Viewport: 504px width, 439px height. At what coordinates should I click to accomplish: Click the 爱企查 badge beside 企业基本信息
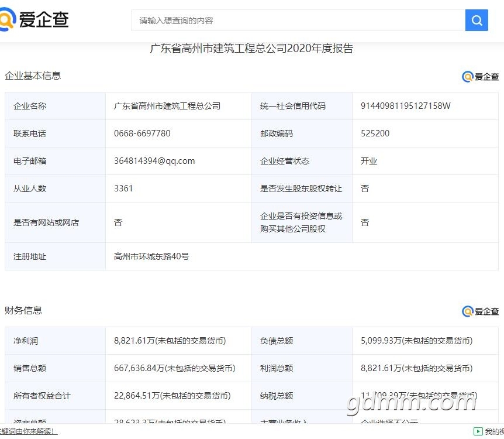[x=480, y=77]
